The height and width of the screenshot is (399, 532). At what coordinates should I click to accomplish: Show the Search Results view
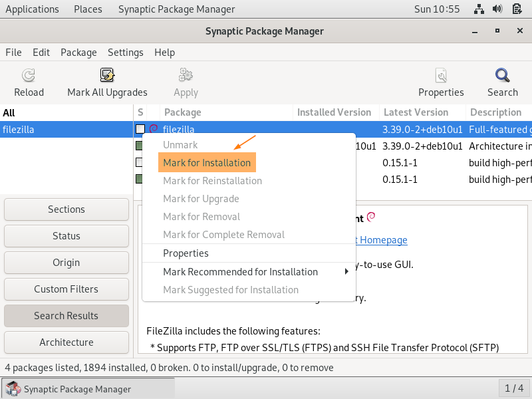[x=66, y=315]
